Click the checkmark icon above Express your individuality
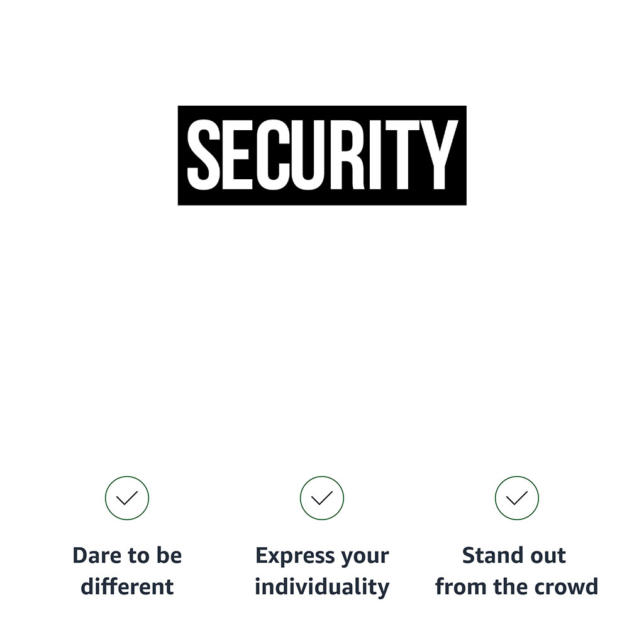644x644 pixels. pos(322,498)
